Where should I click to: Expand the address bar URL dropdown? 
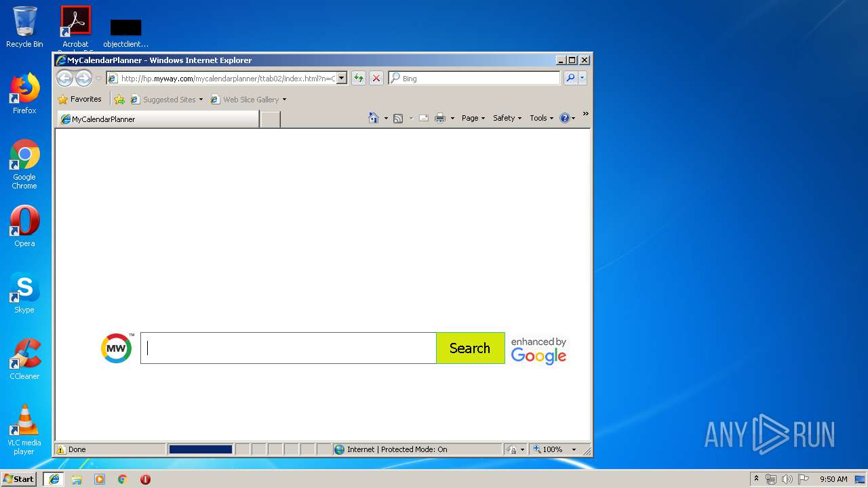click(x=342, y=79)
